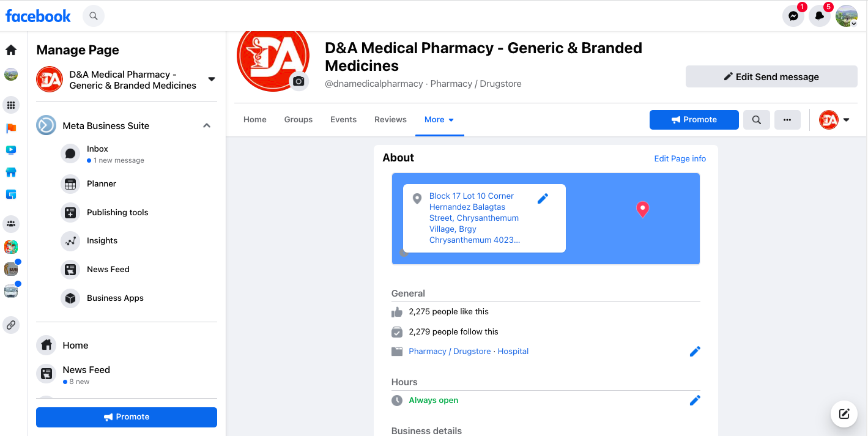Open the page switcher dropdown arrow
This screenshot has height=436, width=868.
tap(212, 79)
